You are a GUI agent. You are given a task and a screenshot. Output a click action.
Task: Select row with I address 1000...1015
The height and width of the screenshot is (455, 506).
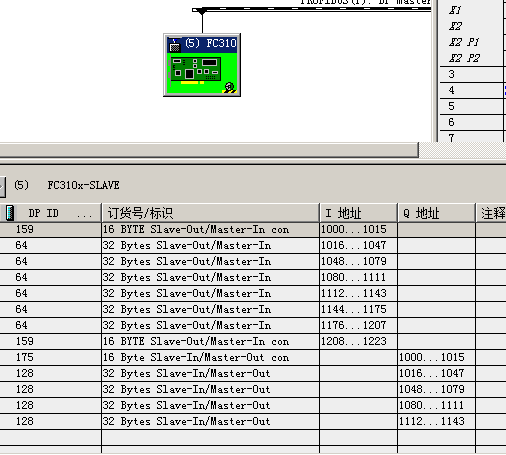click(x=253, y=229)
